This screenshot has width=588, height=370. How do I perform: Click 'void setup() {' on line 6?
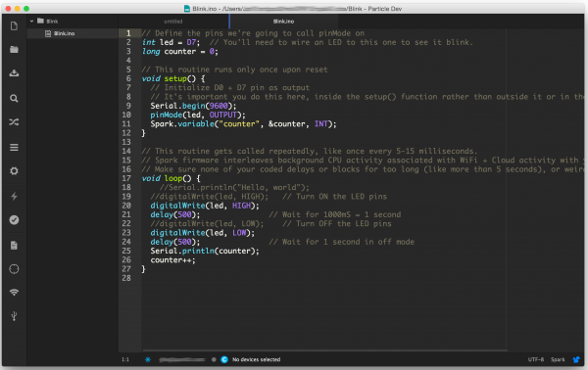(173, 78)
